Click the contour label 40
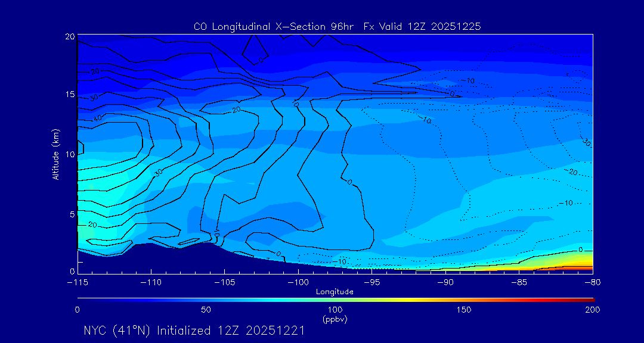The width and height of the screenshot is (644, 343). click(98, 118)
